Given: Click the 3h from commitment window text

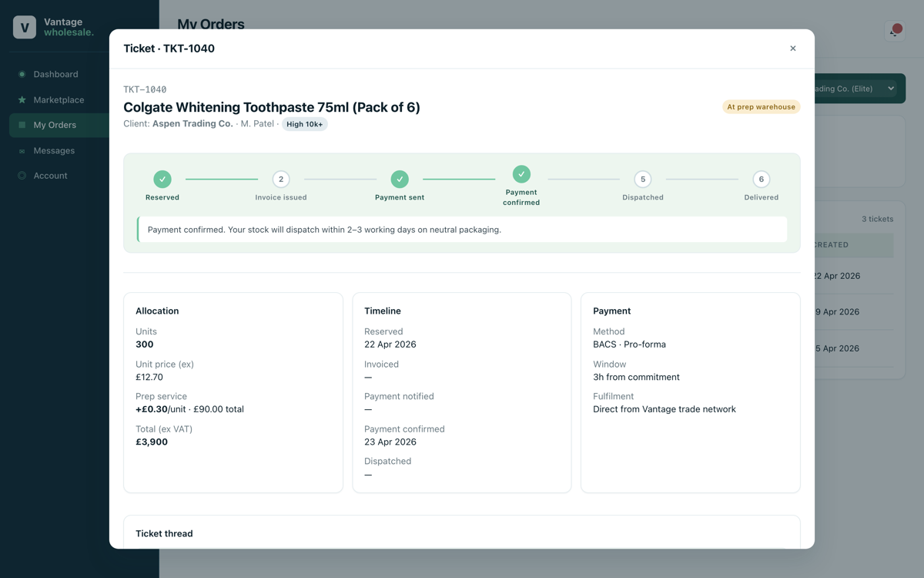Looking at the screenshot, I should 636,377.
